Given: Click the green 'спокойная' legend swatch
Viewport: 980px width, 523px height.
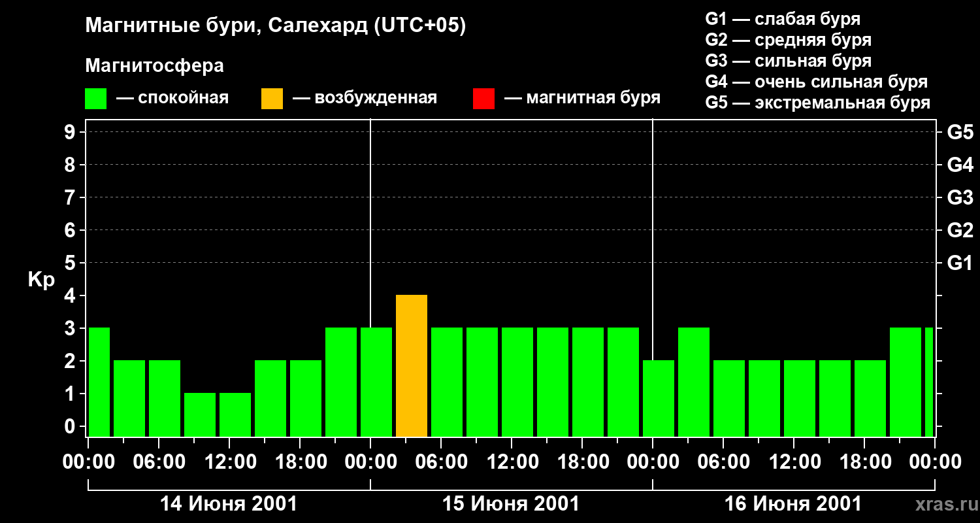Looking at the screenshot, I should coord(96,99).
